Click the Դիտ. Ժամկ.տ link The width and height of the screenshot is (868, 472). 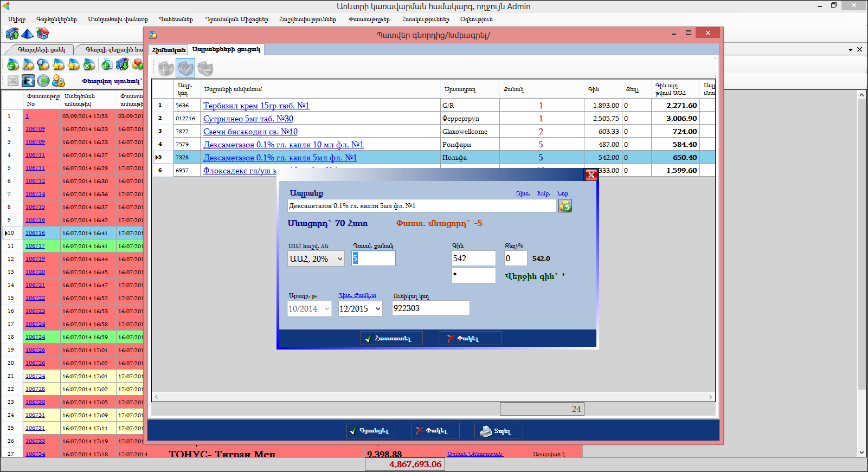click(x=357, y=295)
